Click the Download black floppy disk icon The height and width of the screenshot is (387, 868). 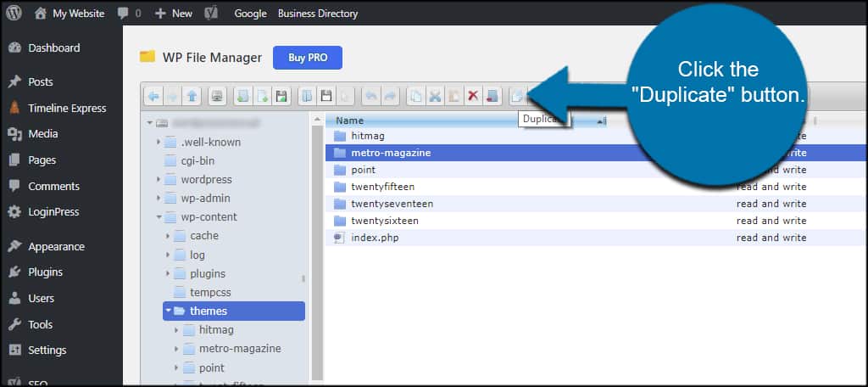pyautogui.click(x=326, y=96)
